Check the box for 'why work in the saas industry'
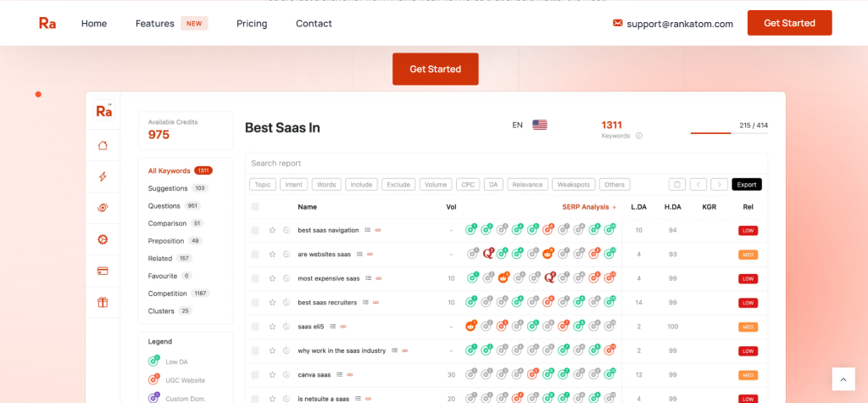The height and width of the screenshot is (403, 868). (x=255, y=351)
